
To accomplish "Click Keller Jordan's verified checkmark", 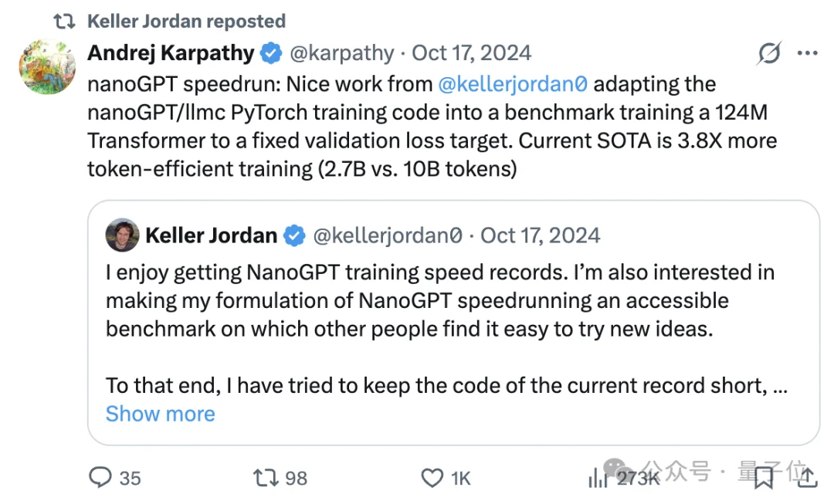I will point(294,235).
